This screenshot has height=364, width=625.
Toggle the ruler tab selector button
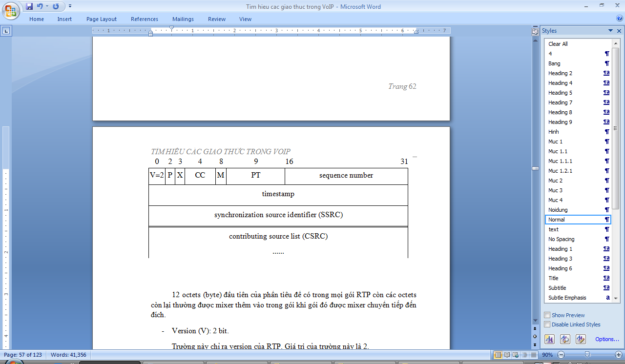click(6, 31)
